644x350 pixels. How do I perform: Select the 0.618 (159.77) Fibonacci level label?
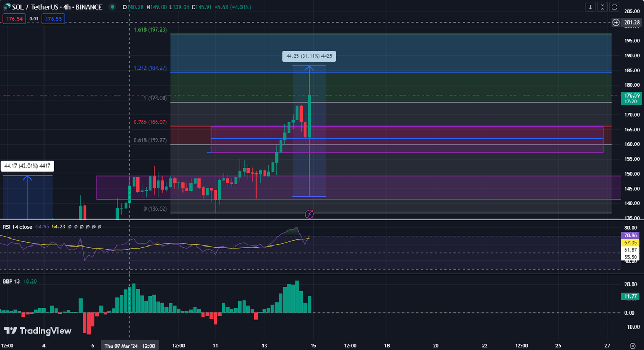click(x=150, y=140)
